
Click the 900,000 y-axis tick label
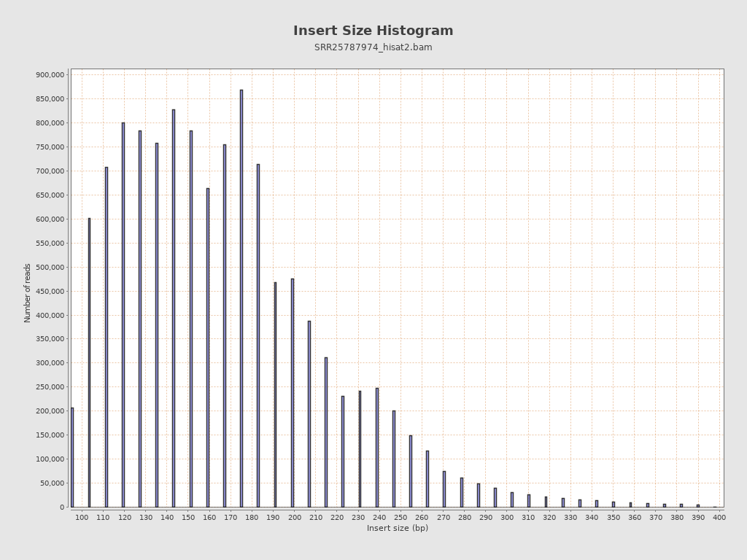point(50,75)
